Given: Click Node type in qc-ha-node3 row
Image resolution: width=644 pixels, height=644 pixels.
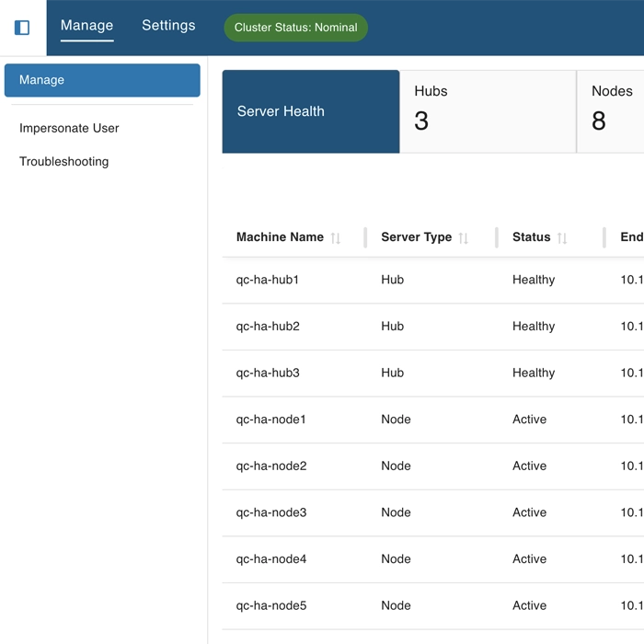Looking at the screenshot, I should pos(396,512).
